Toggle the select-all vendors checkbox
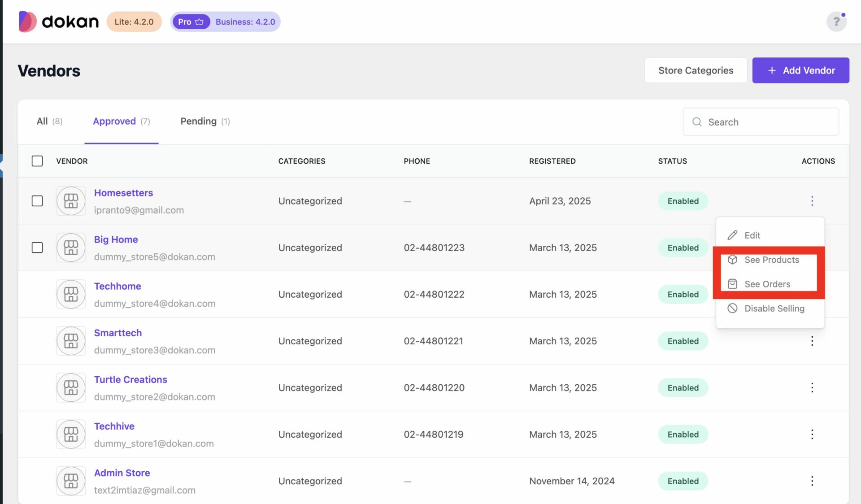 click(37, 161)
